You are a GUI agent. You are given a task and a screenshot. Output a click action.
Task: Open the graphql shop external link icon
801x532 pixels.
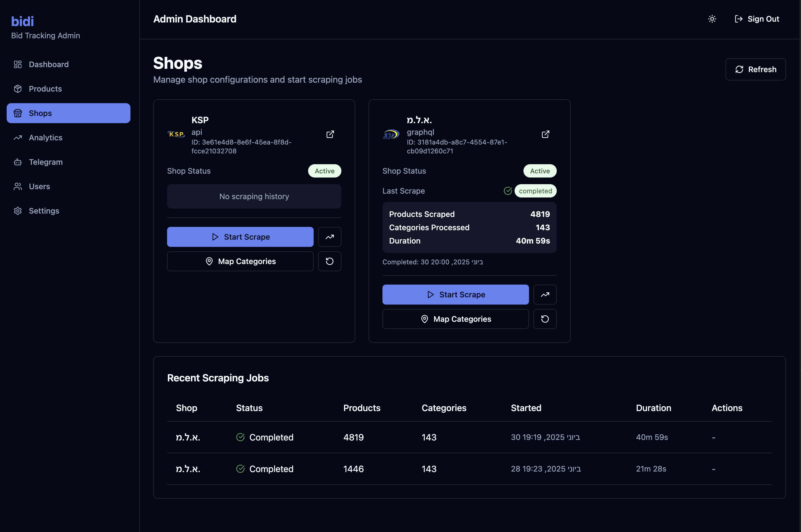[x=545, y=134]
